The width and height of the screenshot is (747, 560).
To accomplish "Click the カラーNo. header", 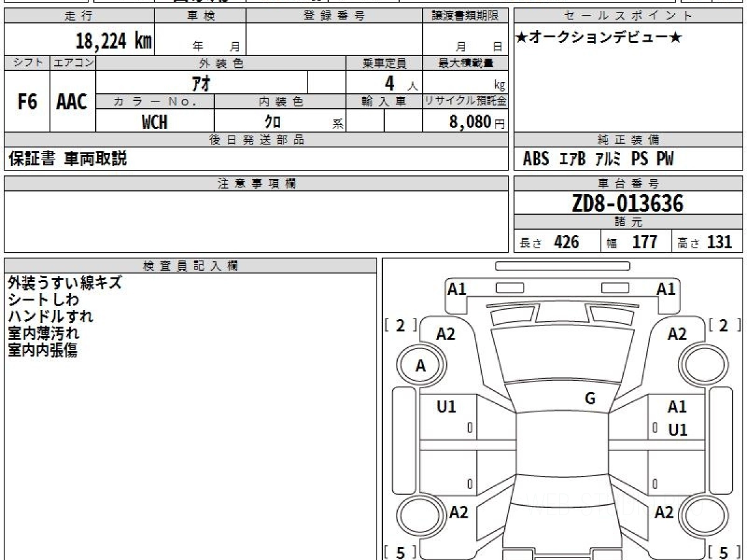I will pyautogui.click(x=155, y=102).
